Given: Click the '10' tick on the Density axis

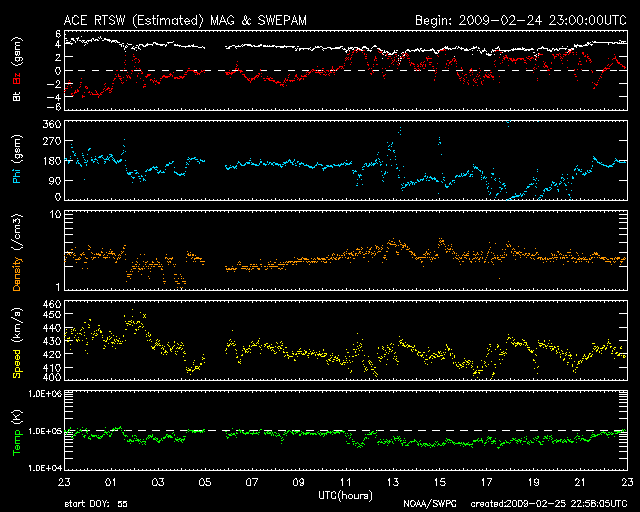Looking at the screenshot, I should pyautogui.click(x=55, y=215).
